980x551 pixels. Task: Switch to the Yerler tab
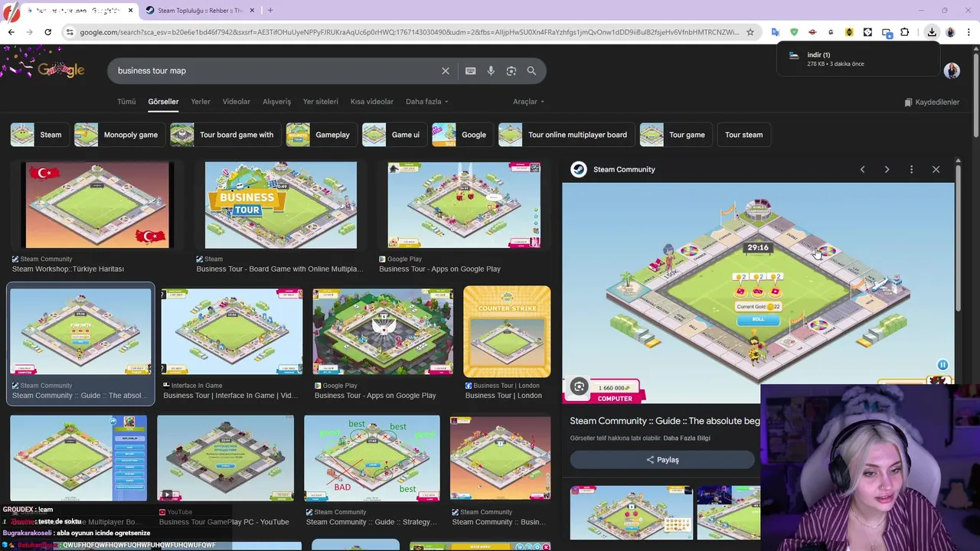point(201,102)
